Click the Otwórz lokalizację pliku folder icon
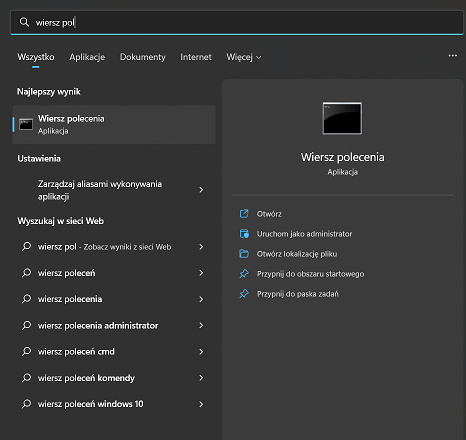466x440 pixels. click(244, 254)
